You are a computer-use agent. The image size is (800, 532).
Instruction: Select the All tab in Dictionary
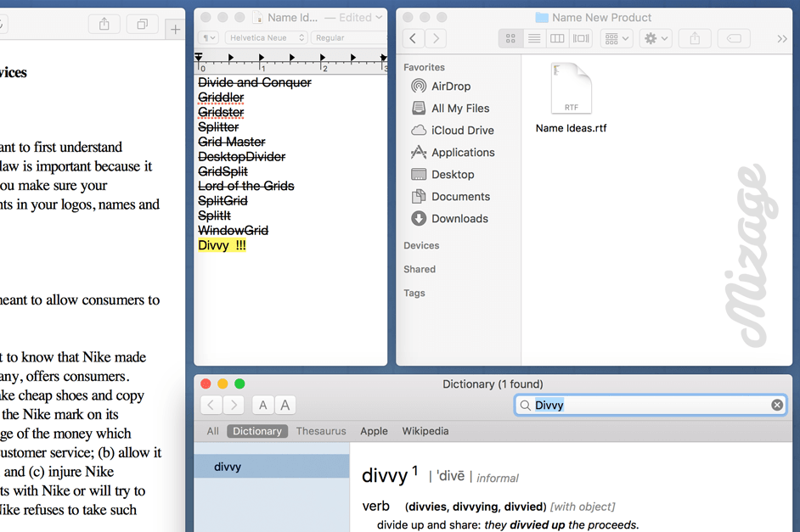click(x=213, y=431)
